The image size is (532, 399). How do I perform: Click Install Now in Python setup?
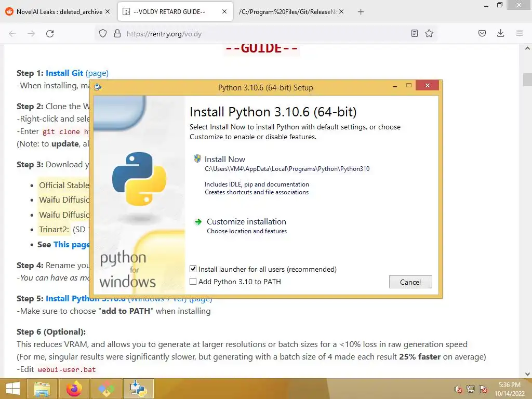[224, 159]
